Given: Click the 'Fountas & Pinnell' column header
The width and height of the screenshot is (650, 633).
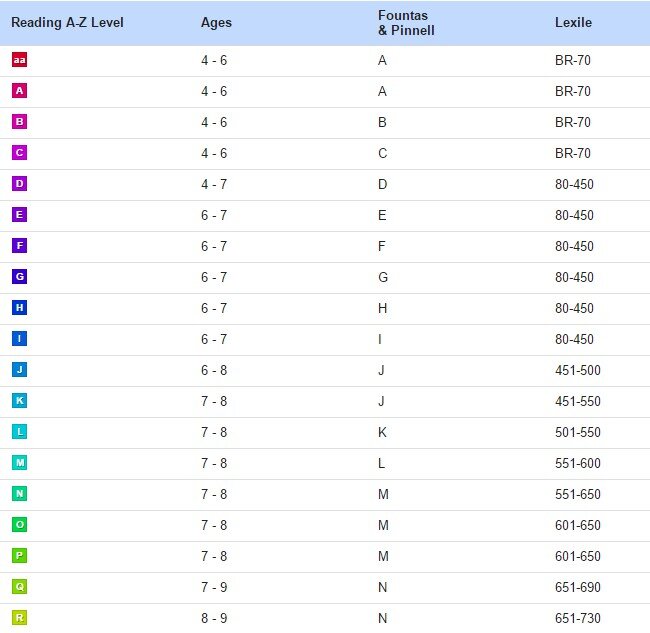Looking at the screenshot, I should [x=406, y=23].
